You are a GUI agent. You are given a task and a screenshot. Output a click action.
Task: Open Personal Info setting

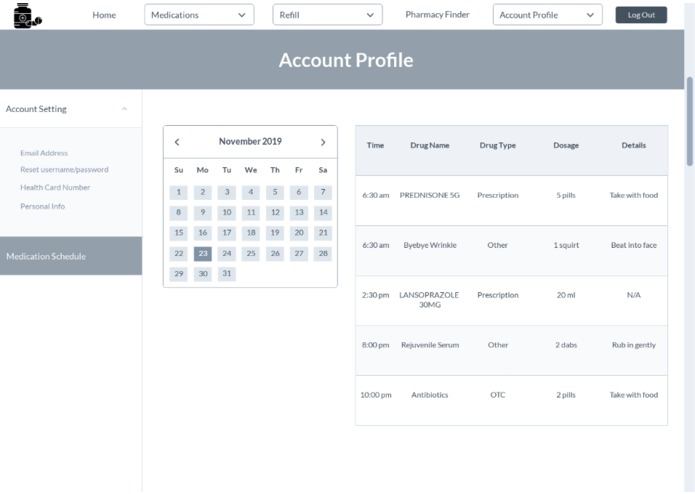point(43,206)
